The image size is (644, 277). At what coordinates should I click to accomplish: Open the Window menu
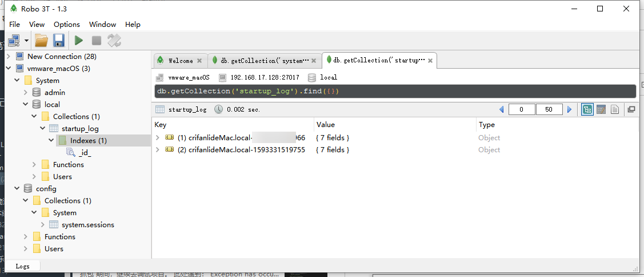[103, 24]
